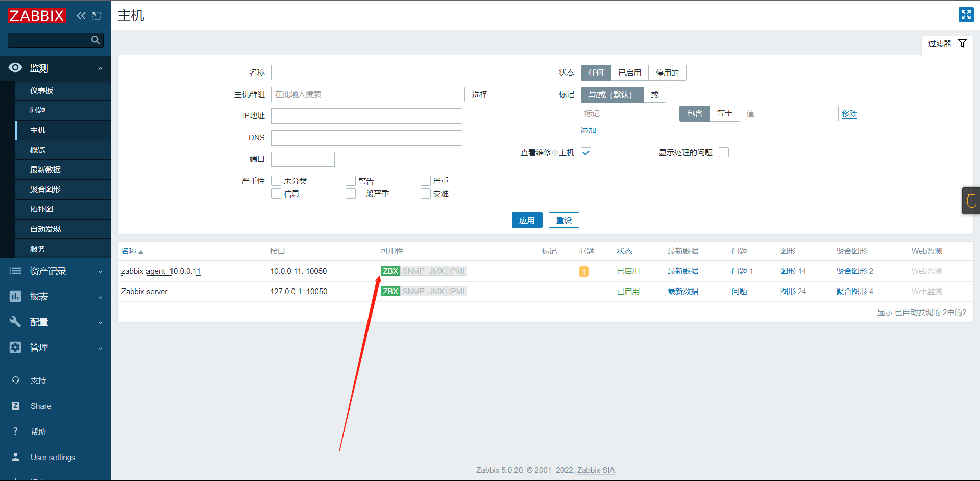Click the 支持 headset icon
This screenshot has width=980, height=481.
pos(16,380)
